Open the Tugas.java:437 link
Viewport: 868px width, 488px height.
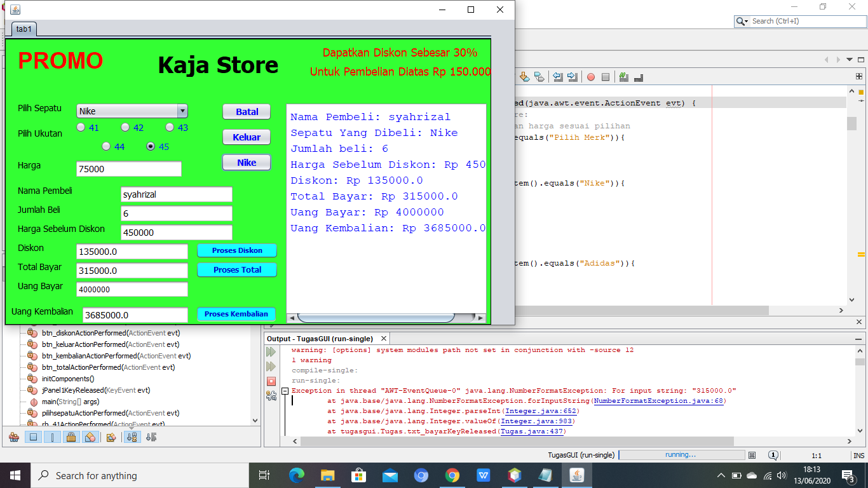click(x=532, y=431)
